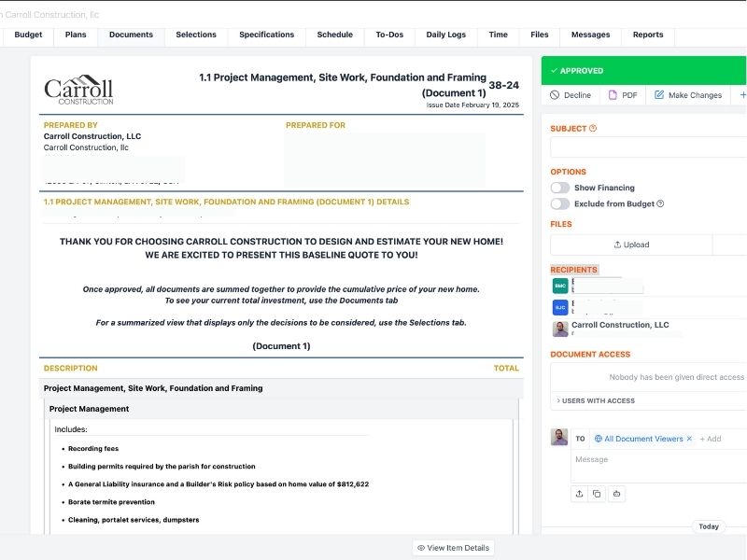The image size is (747, 560).
Task: Click the Borate termite prevention bullet item
Action: tap(111, 502)
